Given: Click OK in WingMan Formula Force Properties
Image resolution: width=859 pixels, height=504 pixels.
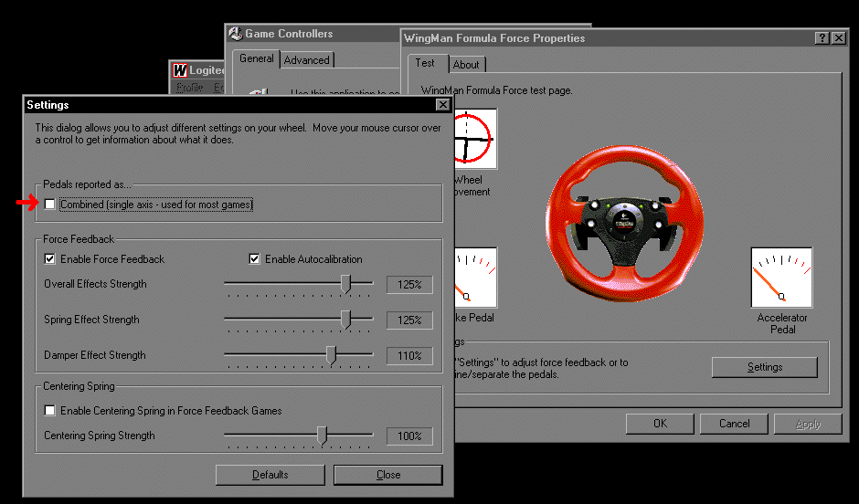Looking at the screenshot, I should click(660, 424).
